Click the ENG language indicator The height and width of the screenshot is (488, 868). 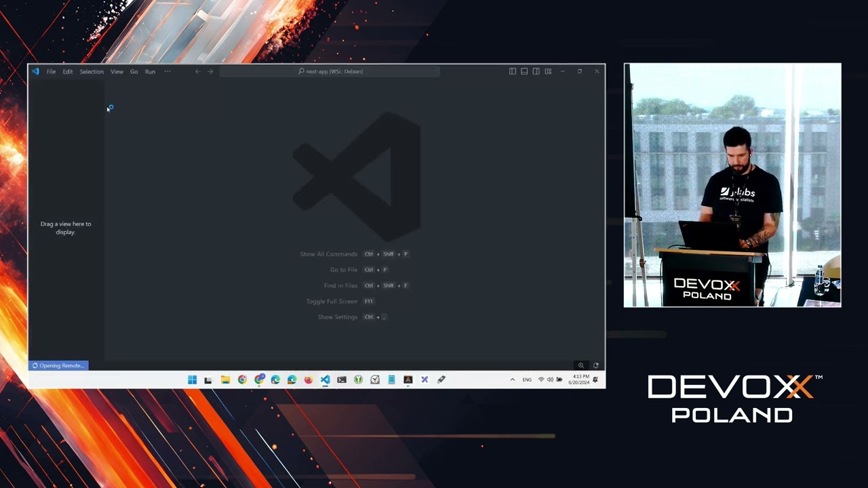pos(527,380)
